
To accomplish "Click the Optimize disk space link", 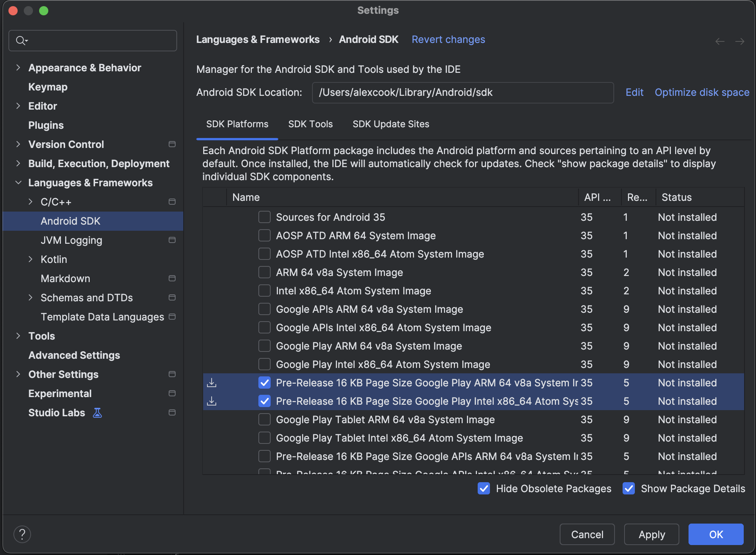I will click(702, 92).
